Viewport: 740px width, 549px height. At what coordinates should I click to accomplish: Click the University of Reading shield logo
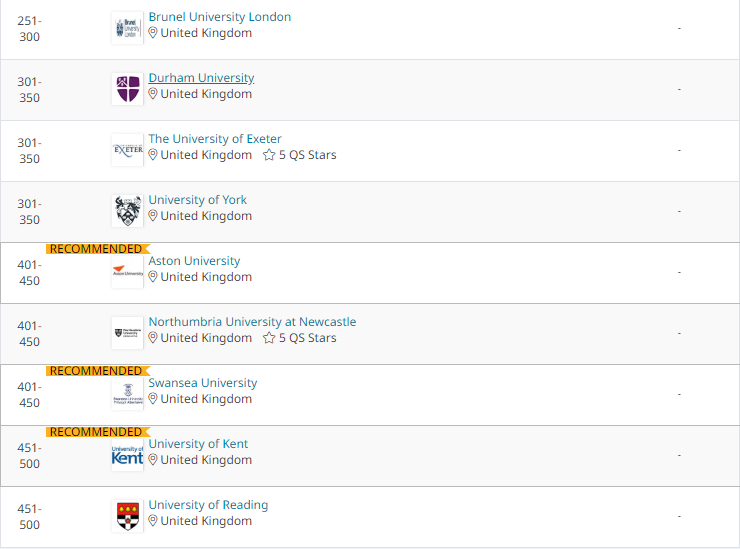pos(127,516)
